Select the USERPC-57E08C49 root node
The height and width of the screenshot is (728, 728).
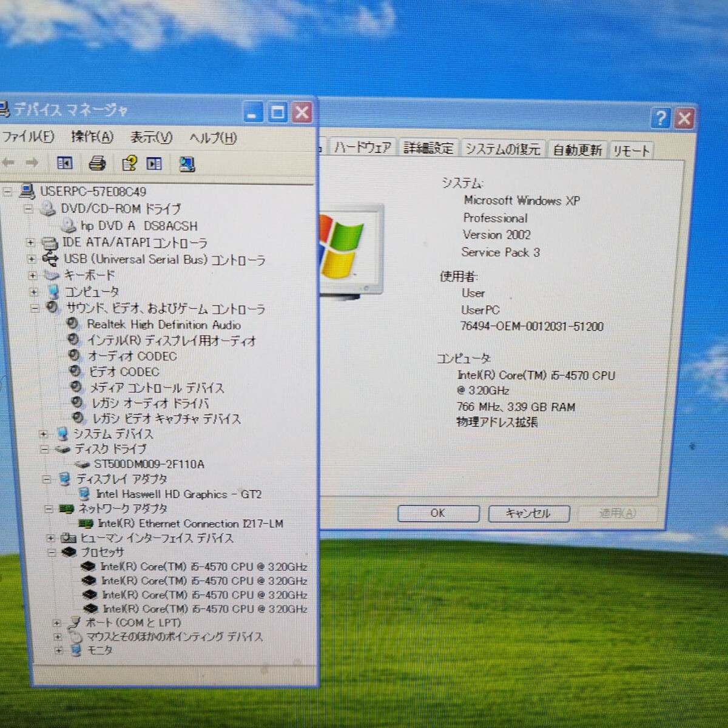pyautogui.click(x=93, y=192)
